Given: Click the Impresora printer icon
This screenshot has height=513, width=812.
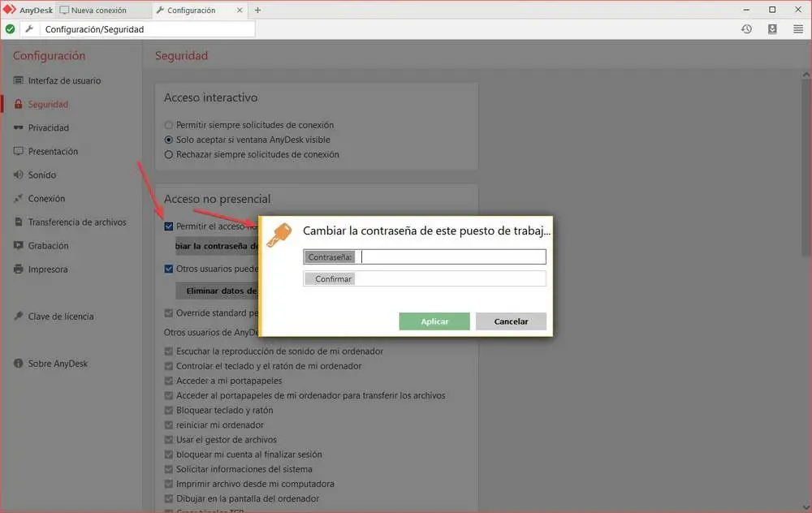Looking at the screenshot, I should 18,269.
